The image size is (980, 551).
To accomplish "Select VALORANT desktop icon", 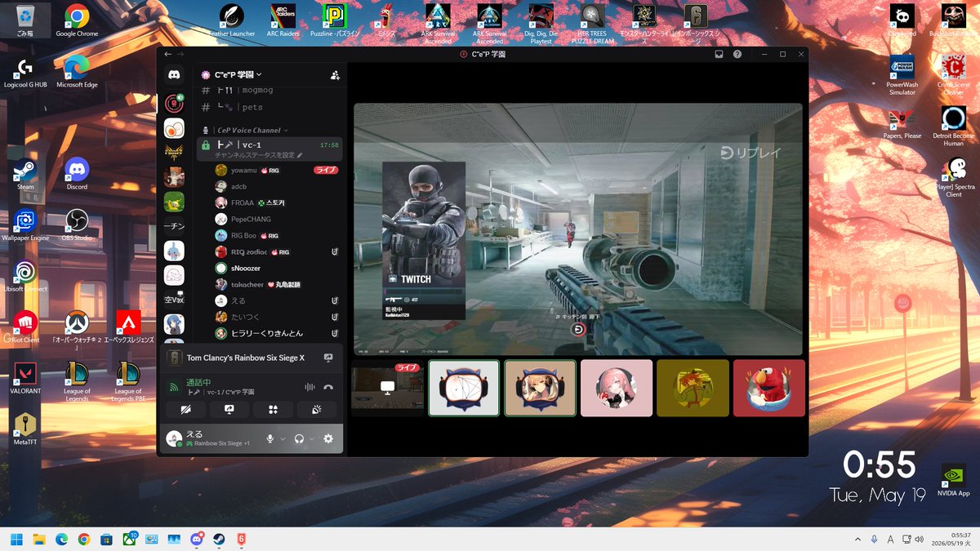I will click(25, 378).
